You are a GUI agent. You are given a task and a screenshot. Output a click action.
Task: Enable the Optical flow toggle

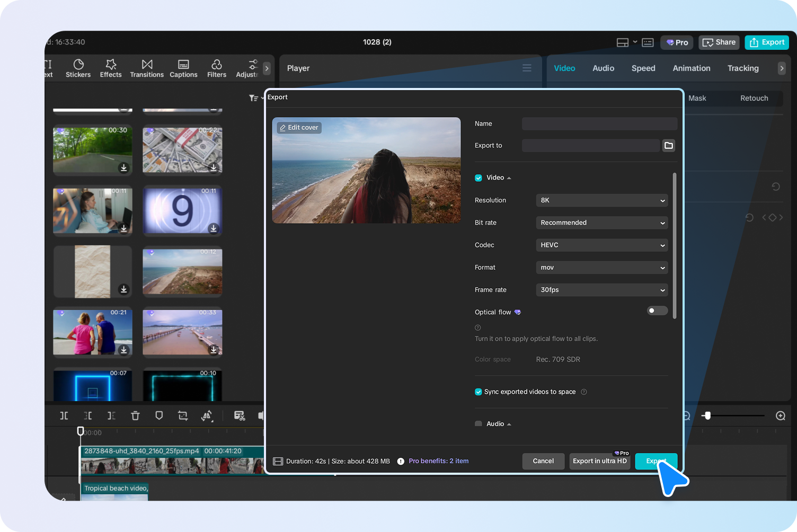pos(657,311)
